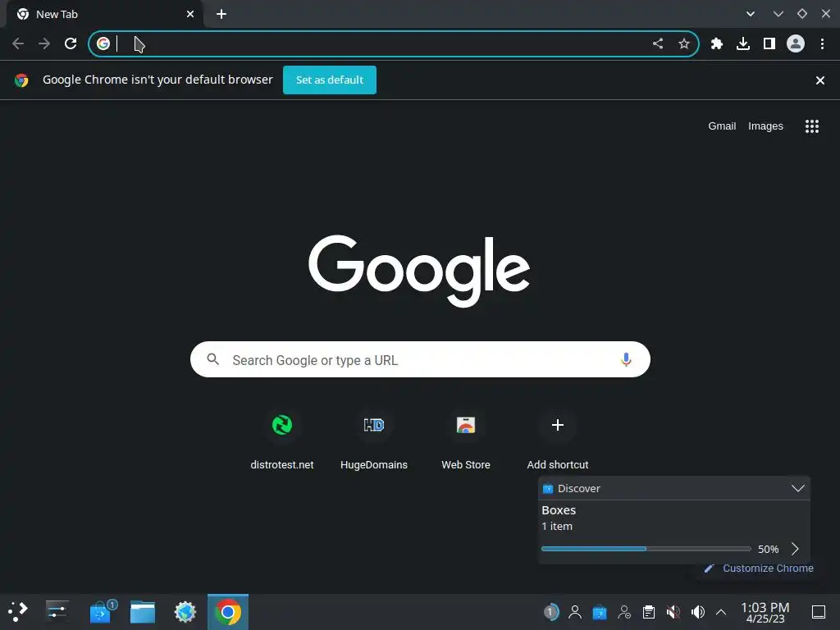The width and height of the screenshot is (840, 630).
Task: Close the New Tab tab
Action: pyautogui.click(x=190, y=14)
